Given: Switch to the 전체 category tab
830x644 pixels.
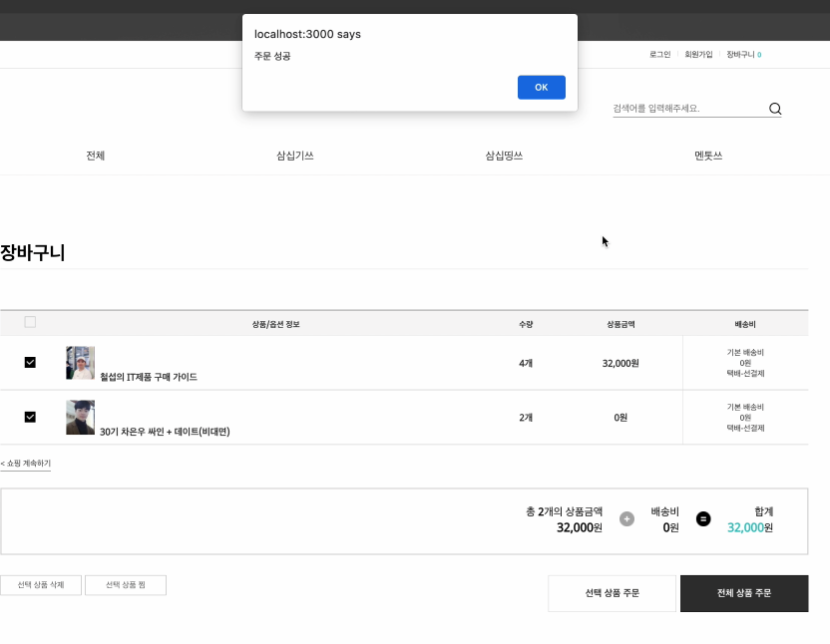Looking at the screenshot, I should 96,156.
